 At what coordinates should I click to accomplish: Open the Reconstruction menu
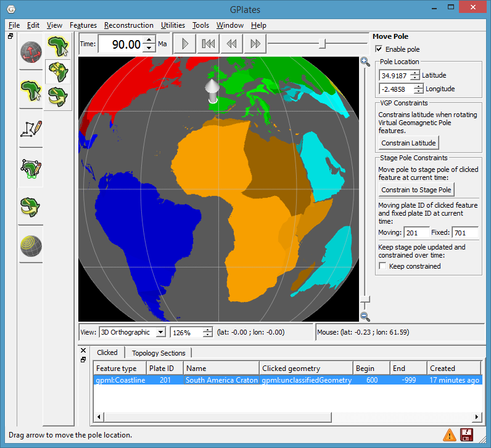coord(129,25)
